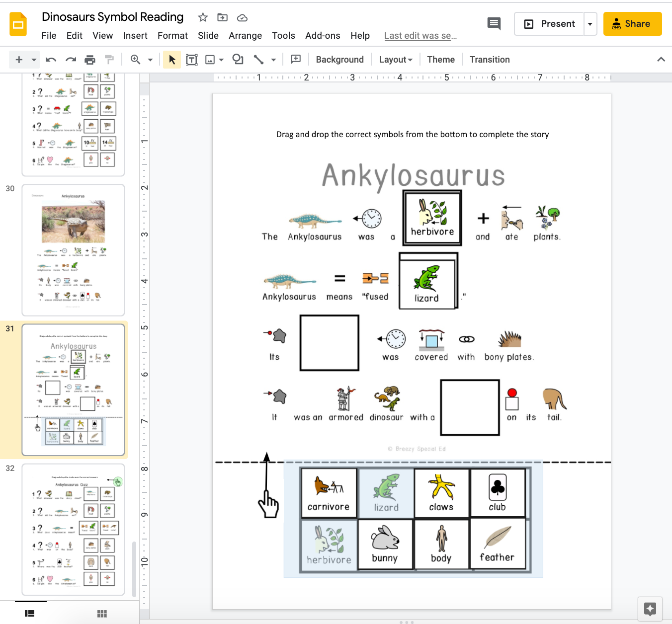
Task: Open the comment history icon
Action: (x=494, y=23)
